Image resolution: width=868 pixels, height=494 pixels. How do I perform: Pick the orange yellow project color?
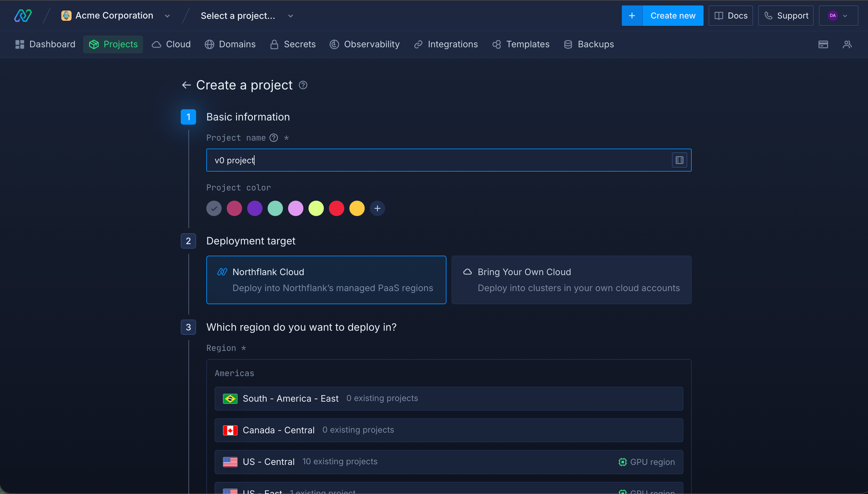point(357,208)
